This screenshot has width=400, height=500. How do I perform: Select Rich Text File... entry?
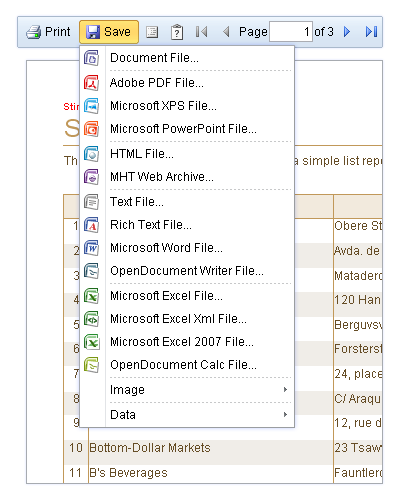(x=187, y=225)
